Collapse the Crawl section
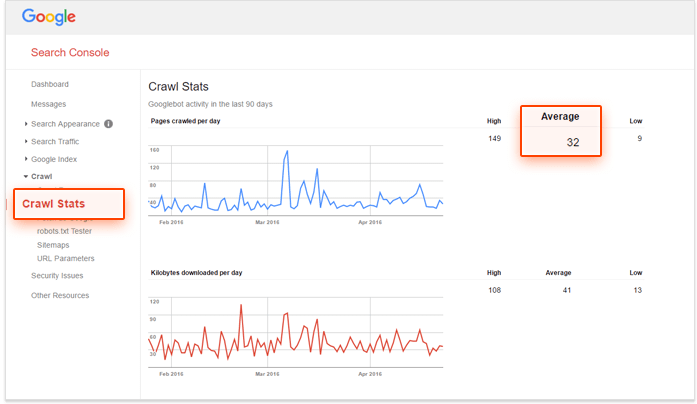697x404 pixels. tap(41, 176)
